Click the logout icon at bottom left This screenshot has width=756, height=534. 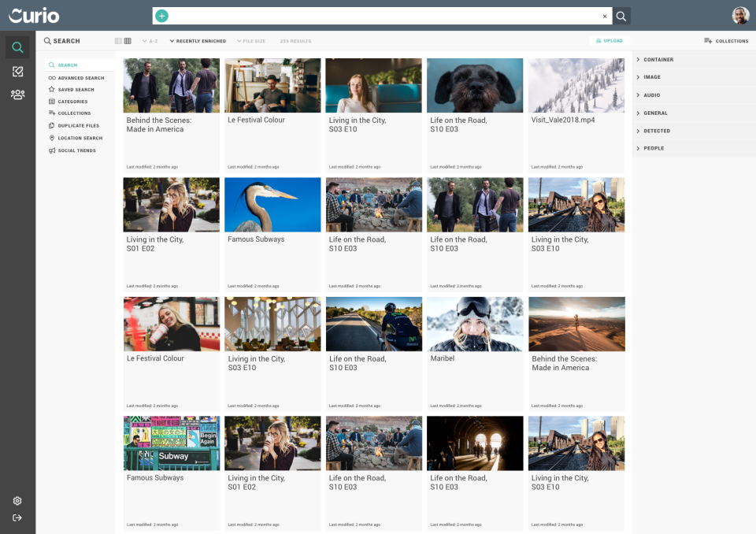pyautogui.click(x=17, y=517)
